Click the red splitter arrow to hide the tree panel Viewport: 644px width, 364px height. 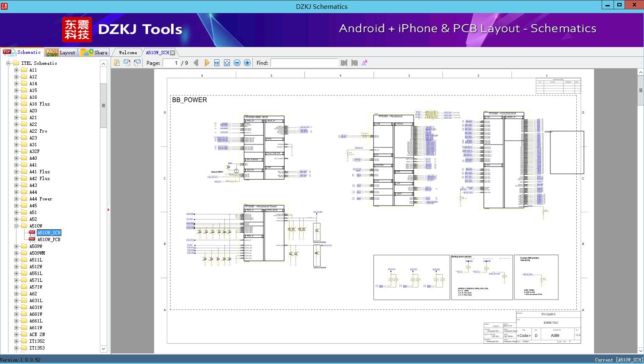(x=108, y=209)
